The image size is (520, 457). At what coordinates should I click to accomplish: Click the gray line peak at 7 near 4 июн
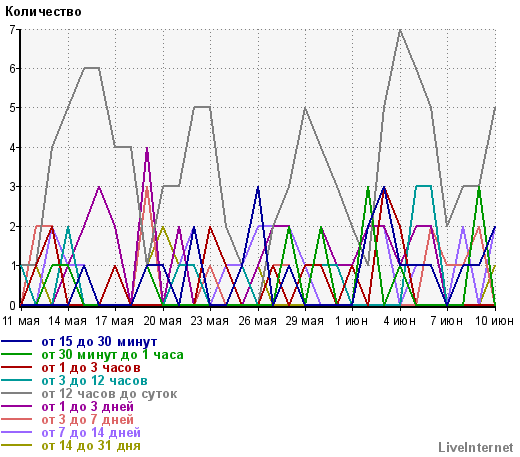tap(400, 30)
